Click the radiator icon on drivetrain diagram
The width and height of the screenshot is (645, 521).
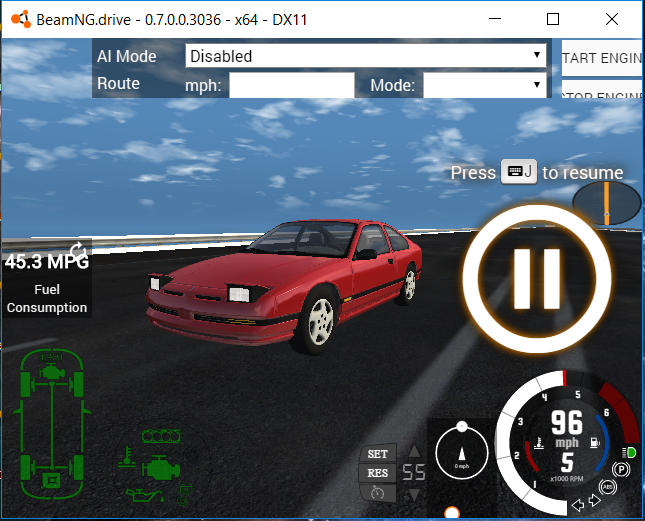(x=51, y=357)
